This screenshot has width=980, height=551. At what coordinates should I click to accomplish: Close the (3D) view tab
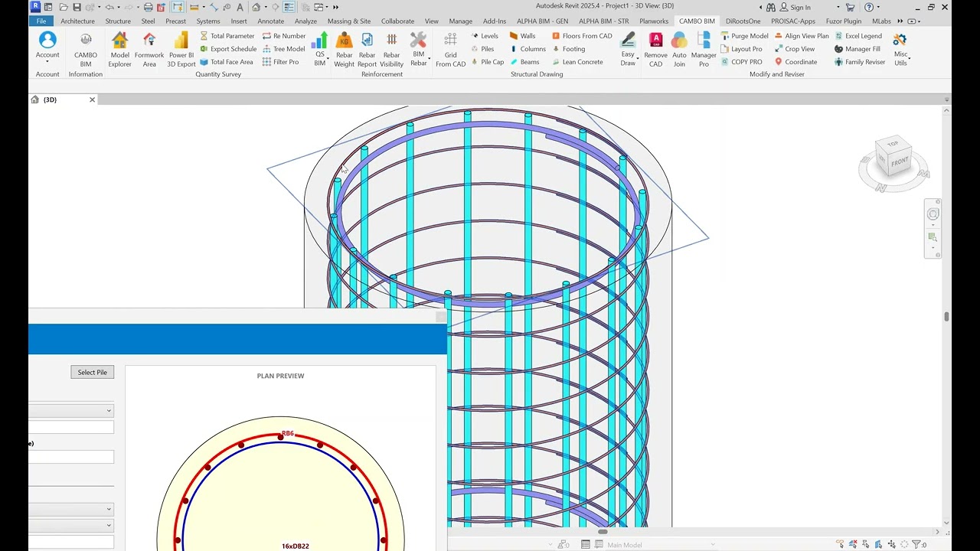point(92,99)
